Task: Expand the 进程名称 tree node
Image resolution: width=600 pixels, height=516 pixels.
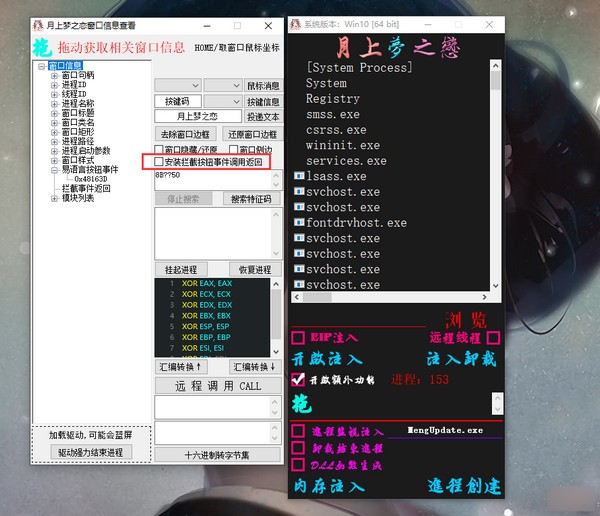Action: point(54,103)
